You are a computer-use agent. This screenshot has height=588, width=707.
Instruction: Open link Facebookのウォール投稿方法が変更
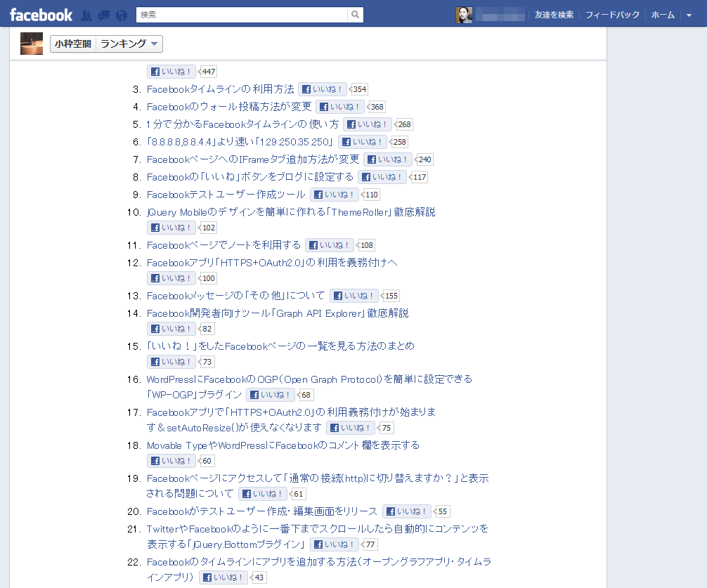229,107
